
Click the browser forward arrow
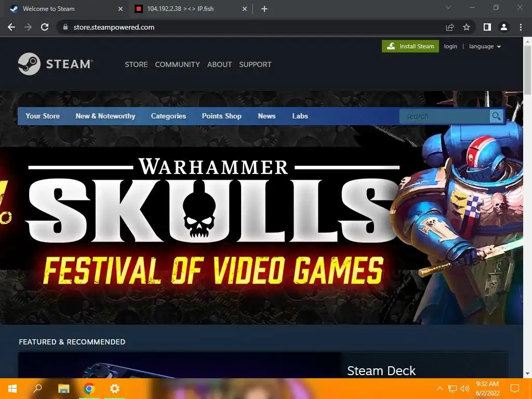pyautogui.click(x=28, y=27)
